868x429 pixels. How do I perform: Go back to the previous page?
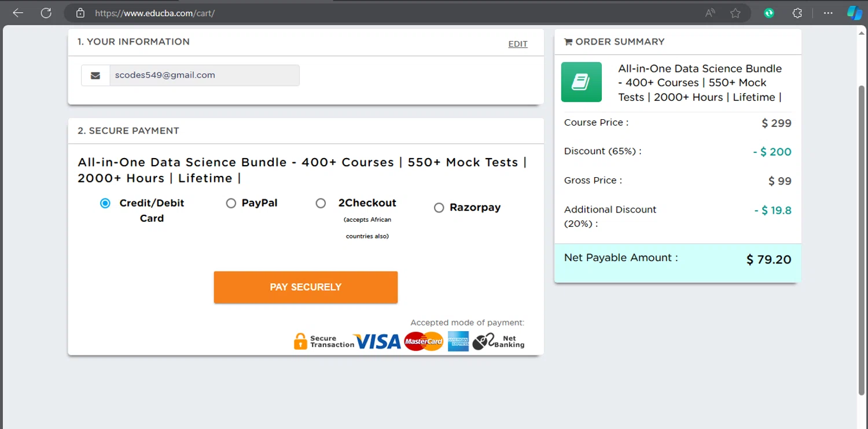18,13
